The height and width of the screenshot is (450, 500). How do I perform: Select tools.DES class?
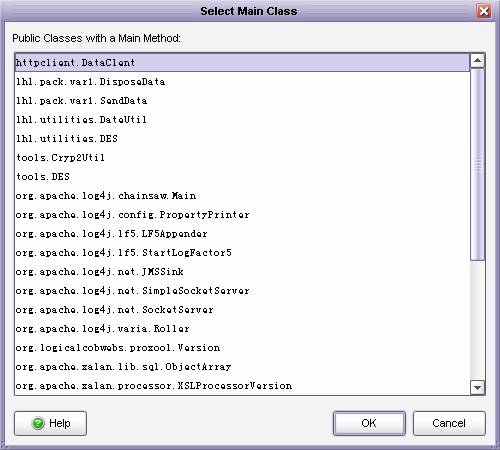tap(242, 177)
